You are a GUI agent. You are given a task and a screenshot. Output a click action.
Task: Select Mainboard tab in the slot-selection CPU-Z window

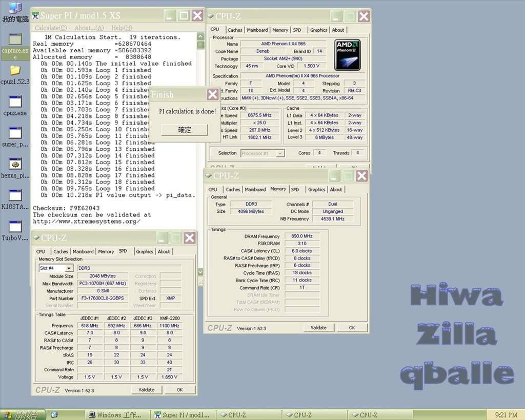click(83, 251)
